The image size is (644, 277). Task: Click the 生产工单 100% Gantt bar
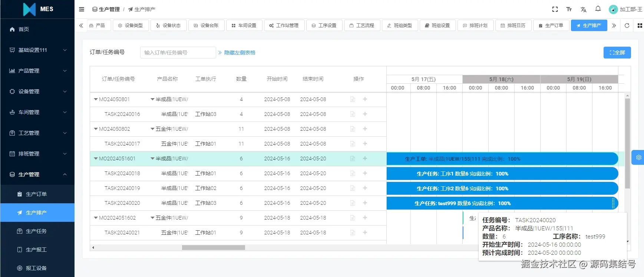coord(502,159)
